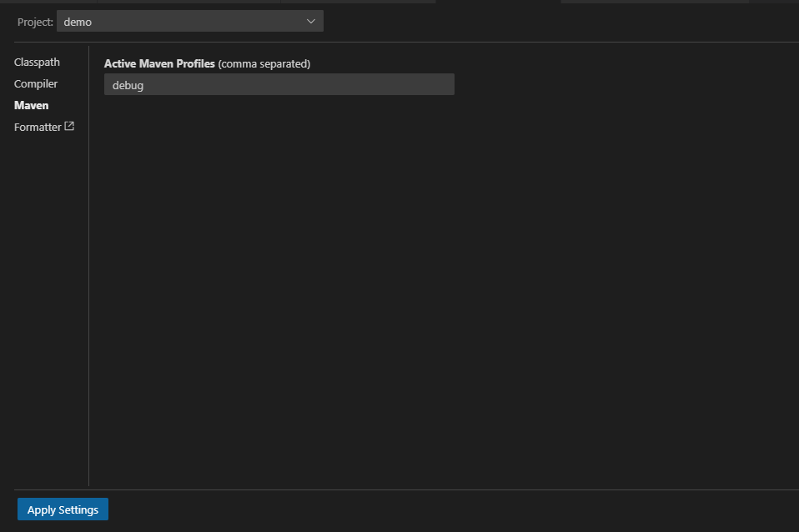799x532 pixels.
Task: Click the 'demo' project name text
Action: [x=78, y=22]
